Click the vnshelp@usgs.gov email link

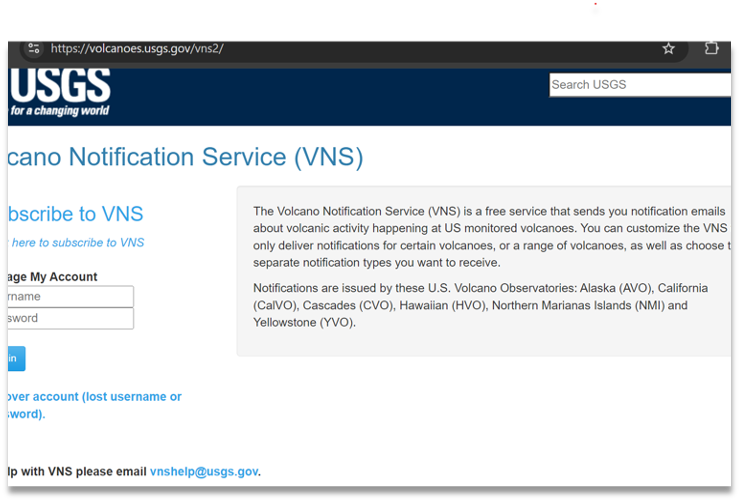[204, 471]
